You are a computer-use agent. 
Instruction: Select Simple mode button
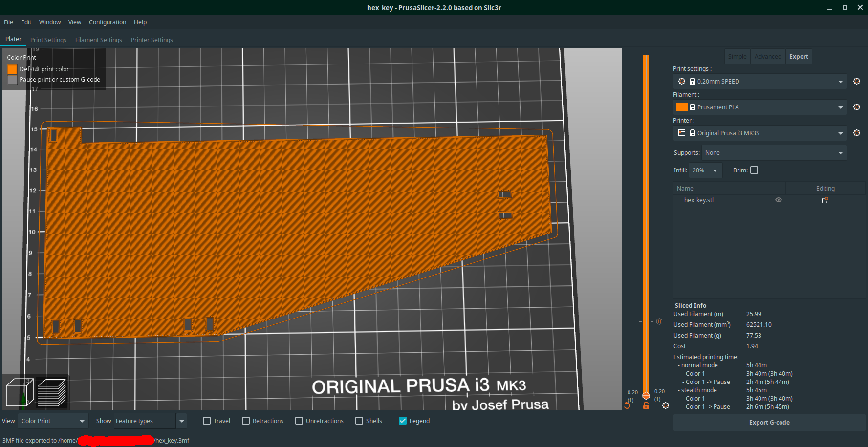coord(737,57)
